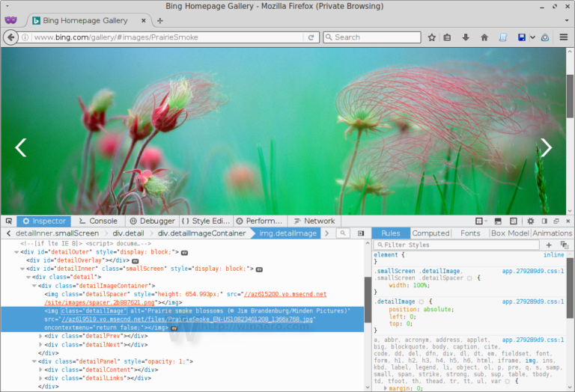
Task: Reload the current page
Action: [x=311, y=37]
